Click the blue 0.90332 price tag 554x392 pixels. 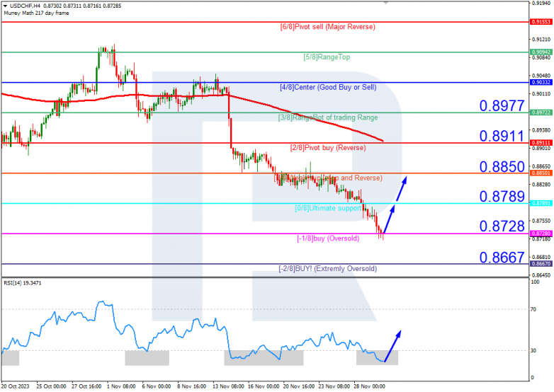click(x=541, y=83)
